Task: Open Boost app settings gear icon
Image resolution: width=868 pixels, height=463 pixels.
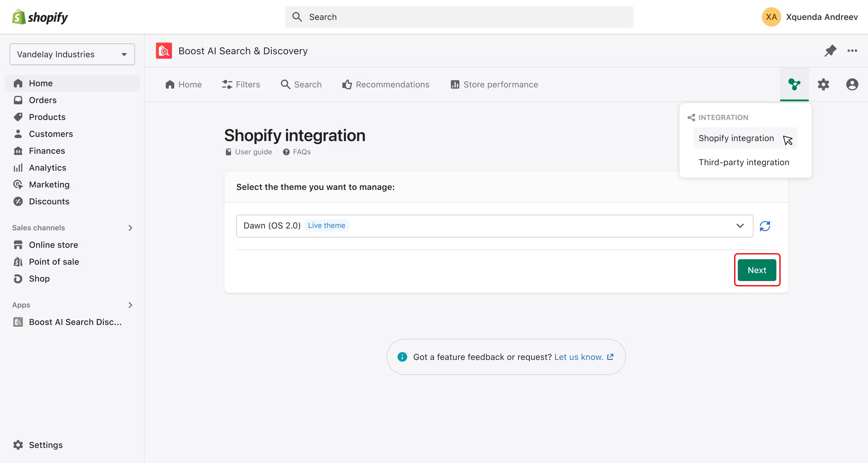Action: [x=823, y=84]
